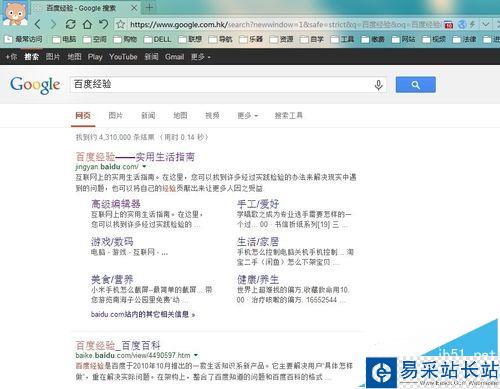Click the lightning speed-mode icon
500x389 pixels.
click(x=473, y=24)
